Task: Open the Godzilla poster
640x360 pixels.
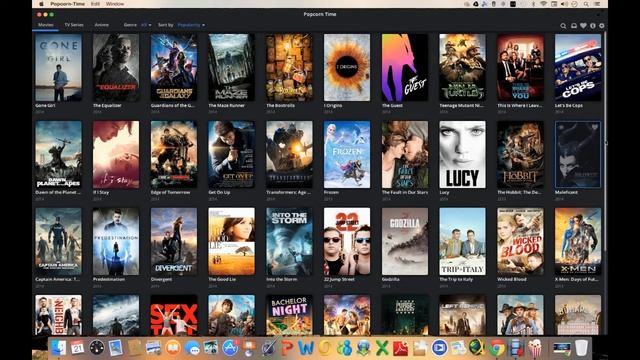Action: pyautogui.click(x=405, y=242)
